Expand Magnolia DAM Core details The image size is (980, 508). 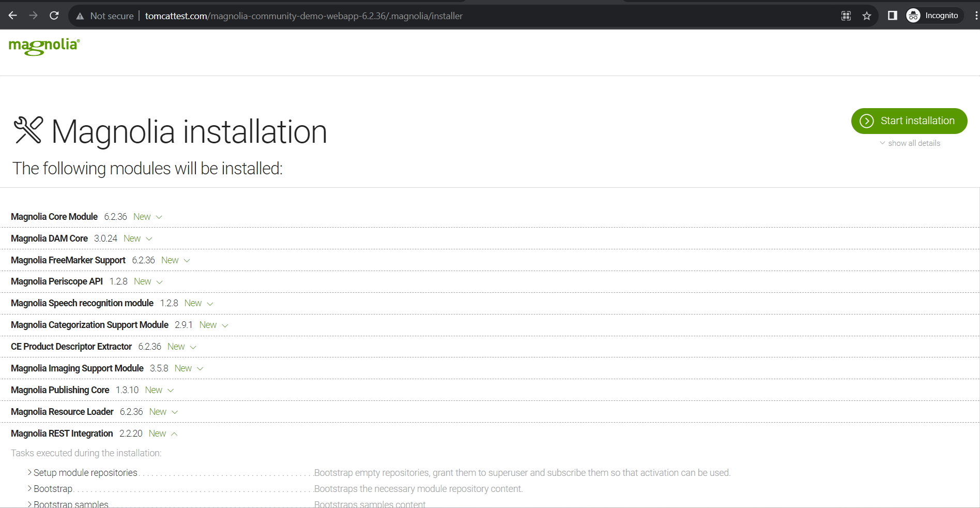click(149, 239)
